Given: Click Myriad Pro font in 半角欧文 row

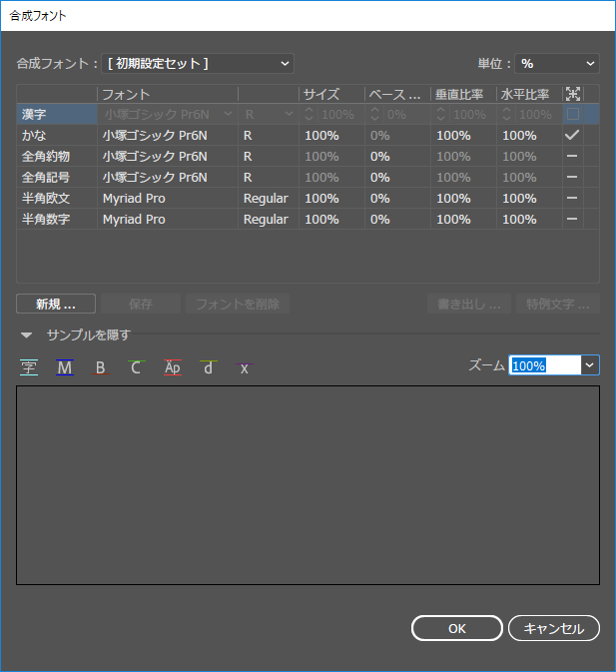Looking at the screenshot, I should [x=134, y=199].
